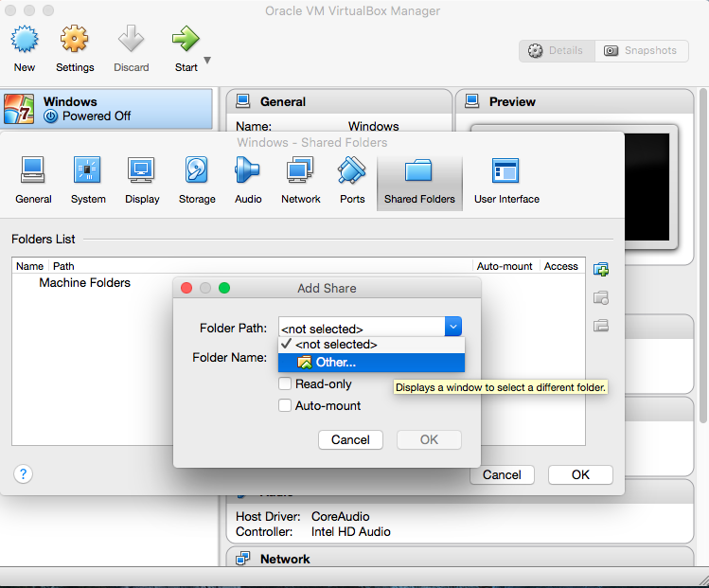The height and width of the screenshot is (588, 709).
Task: Click the add shared folder icon
Action: click(x=601, y=270)
